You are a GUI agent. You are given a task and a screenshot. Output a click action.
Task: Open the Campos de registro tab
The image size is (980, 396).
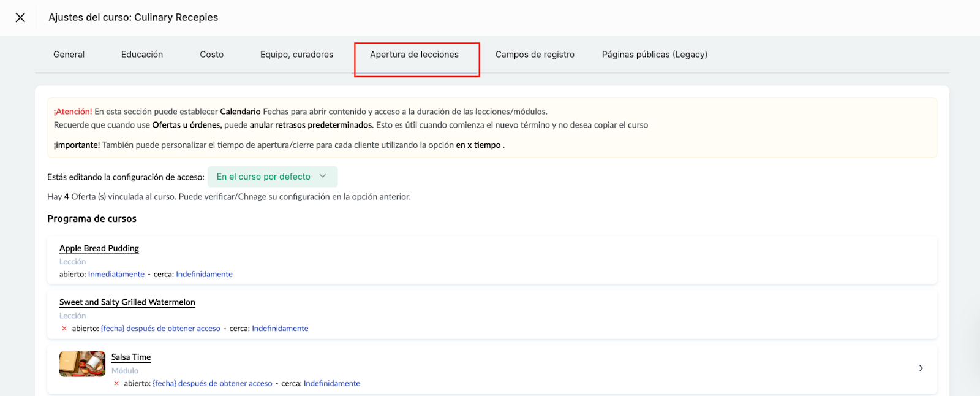coord(535,55)
